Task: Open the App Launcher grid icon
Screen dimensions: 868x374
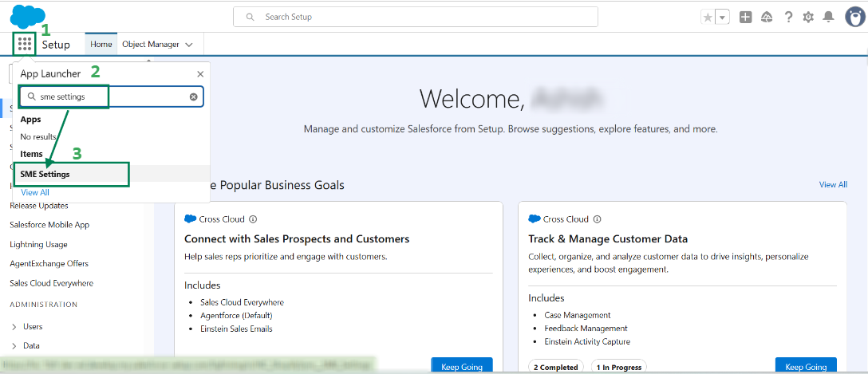Action: coord(25,45)
